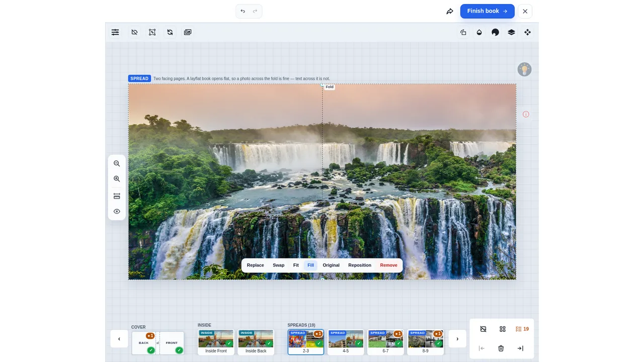Click the move-to-end arrow icon
The image size is (644, 362).
pos(520,348)
